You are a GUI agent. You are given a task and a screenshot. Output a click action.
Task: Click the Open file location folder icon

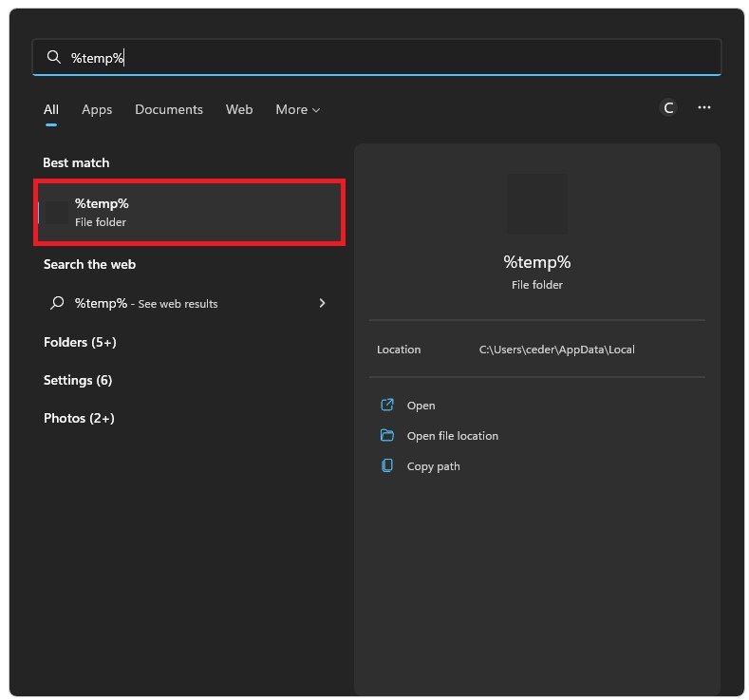tap(386, 435)
